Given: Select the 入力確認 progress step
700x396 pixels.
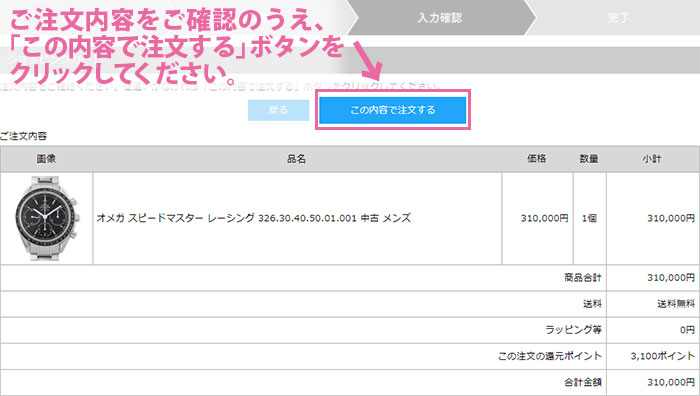Looking at the screenshot, I should (x=441, y=18).
